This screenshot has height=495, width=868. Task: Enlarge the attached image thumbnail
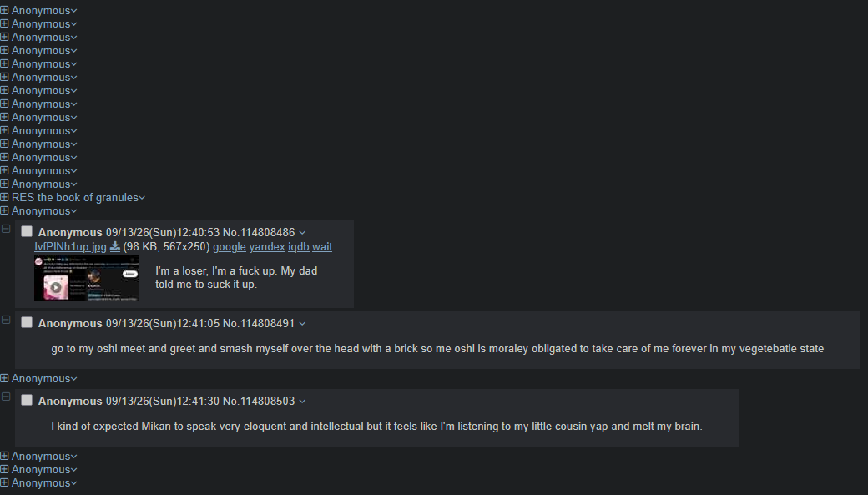[x=86, y=279]
